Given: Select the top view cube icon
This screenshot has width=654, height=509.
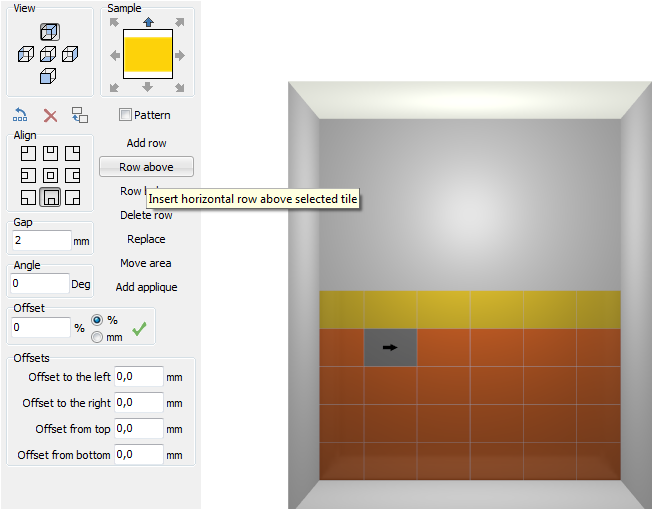Looking at the screenshot, I should click(50, 32).
